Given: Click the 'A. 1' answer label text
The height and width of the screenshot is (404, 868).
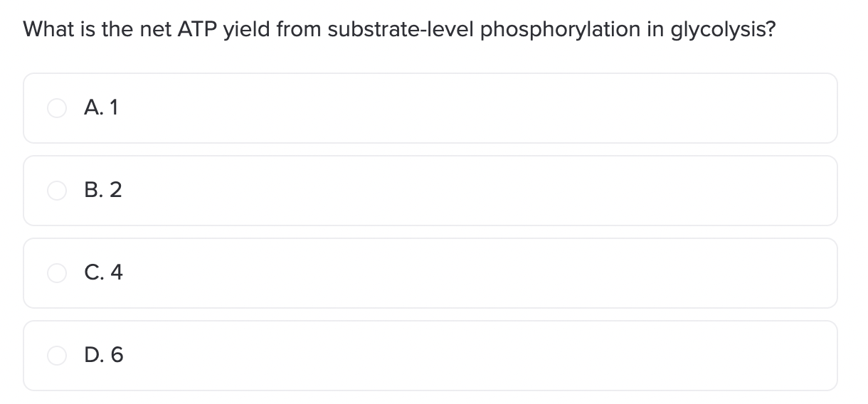Looking at the screenshot, I should (x=101, y=108).
